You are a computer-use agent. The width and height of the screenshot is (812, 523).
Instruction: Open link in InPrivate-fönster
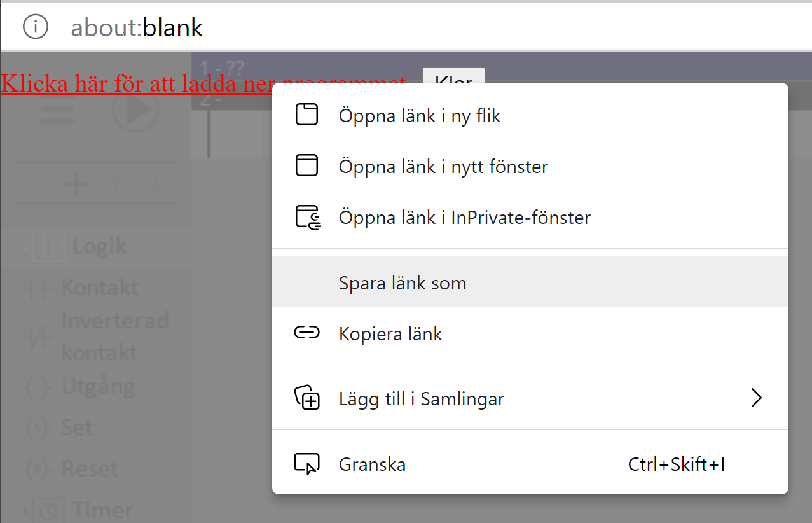464,218
